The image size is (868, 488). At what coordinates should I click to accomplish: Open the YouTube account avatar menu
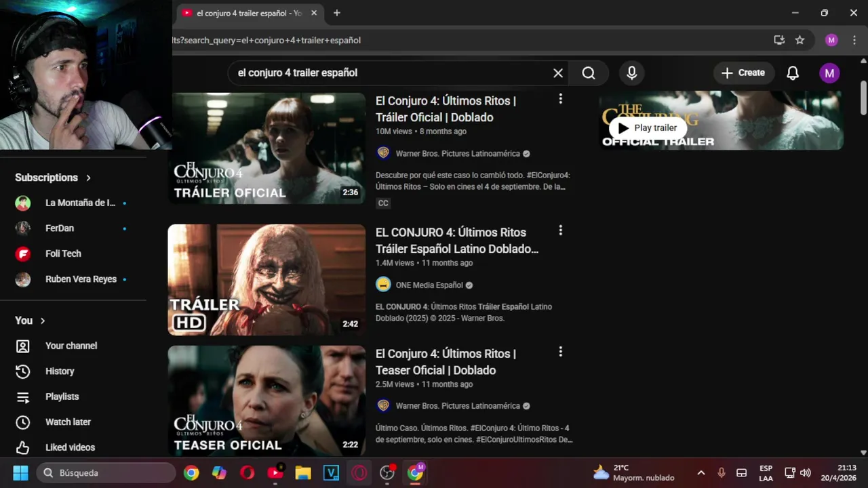point(829,73)
